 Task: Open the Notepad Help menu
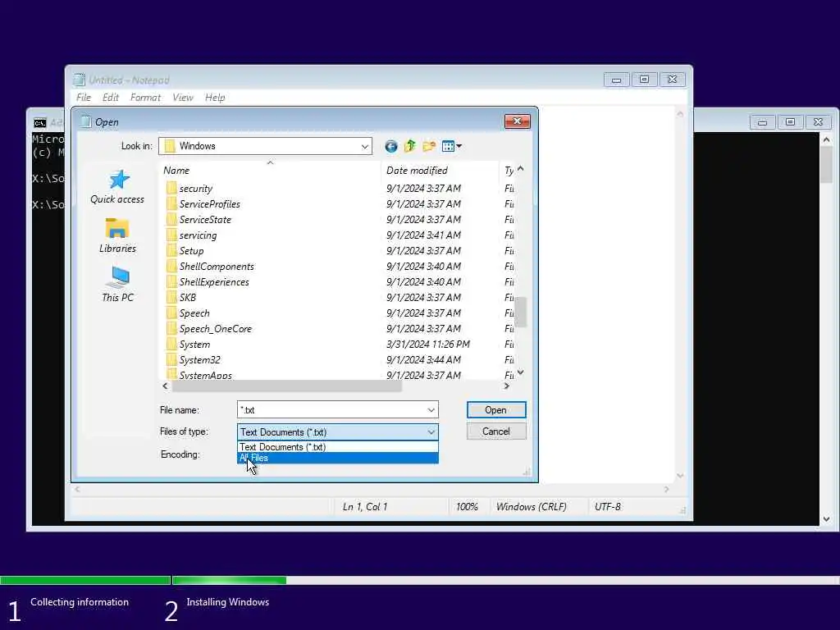click(x=215, y=98)
